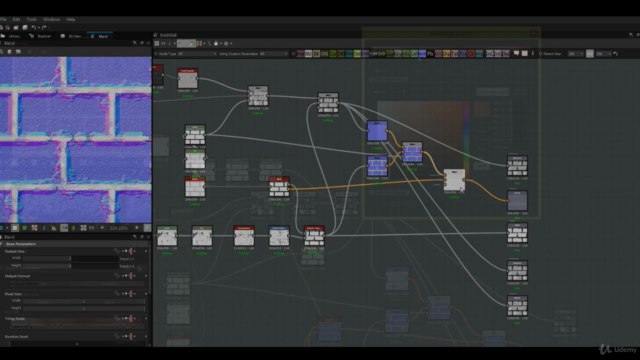
Task: Open the second Parent Size 256 dropdown
Action: (x=603, y=53)
